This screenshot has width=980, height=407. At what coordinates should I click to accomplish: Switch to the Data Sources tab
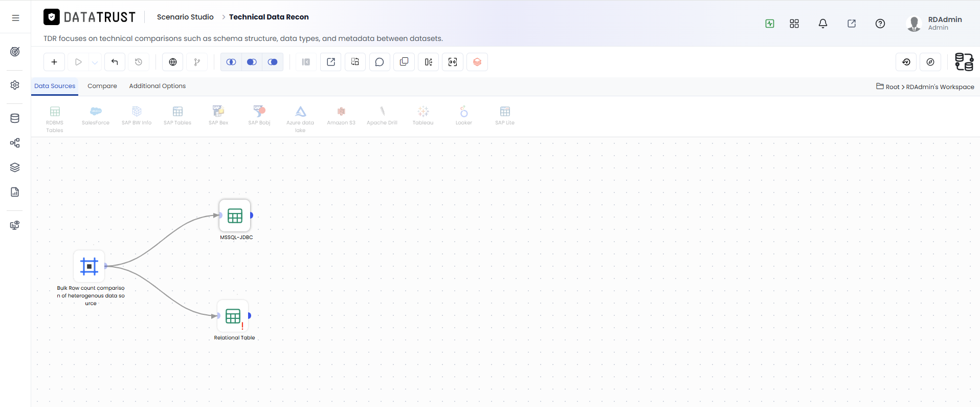(55, 86)
